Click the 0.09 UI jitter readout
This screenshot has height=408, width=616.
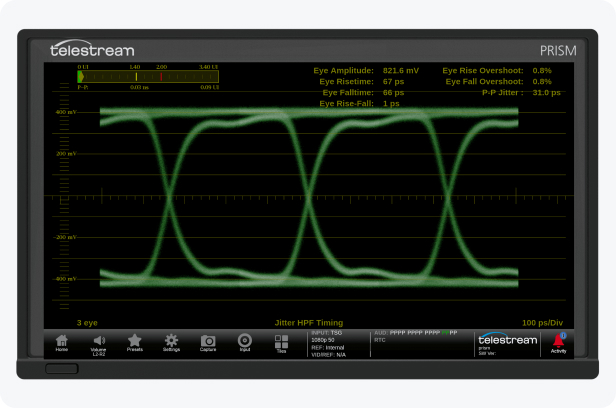(x=209, y=87)
